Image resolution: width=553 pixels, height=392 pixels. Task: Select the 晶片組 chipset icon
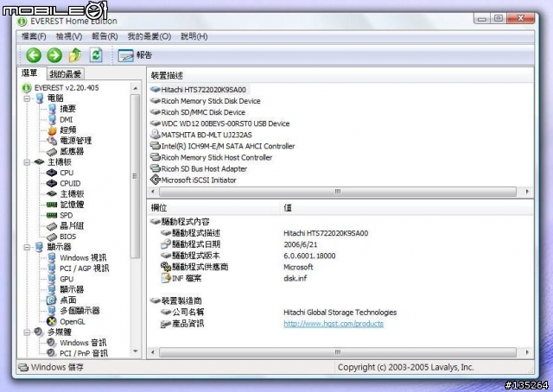(52, 226)
